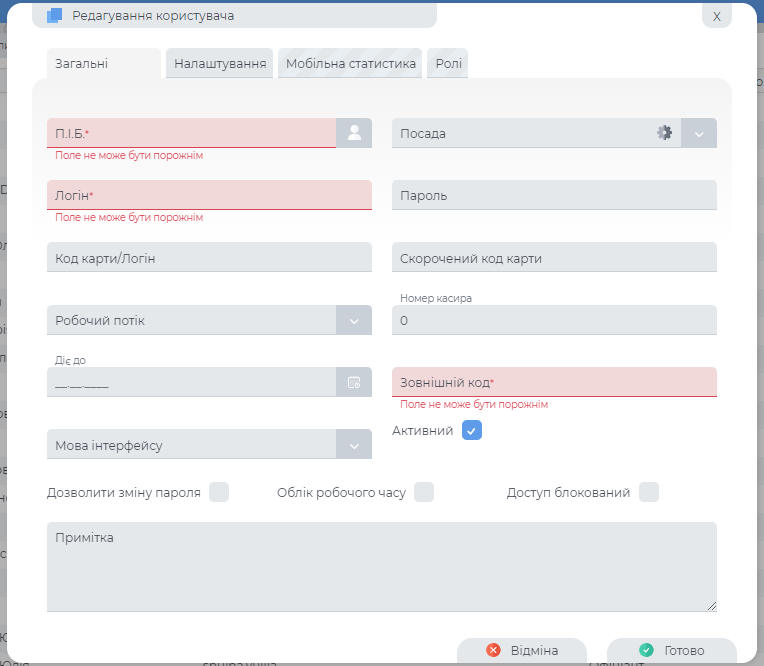
Task: Expand the Мова інтерфейсу dropdown
Action: [x=353, y=444]
